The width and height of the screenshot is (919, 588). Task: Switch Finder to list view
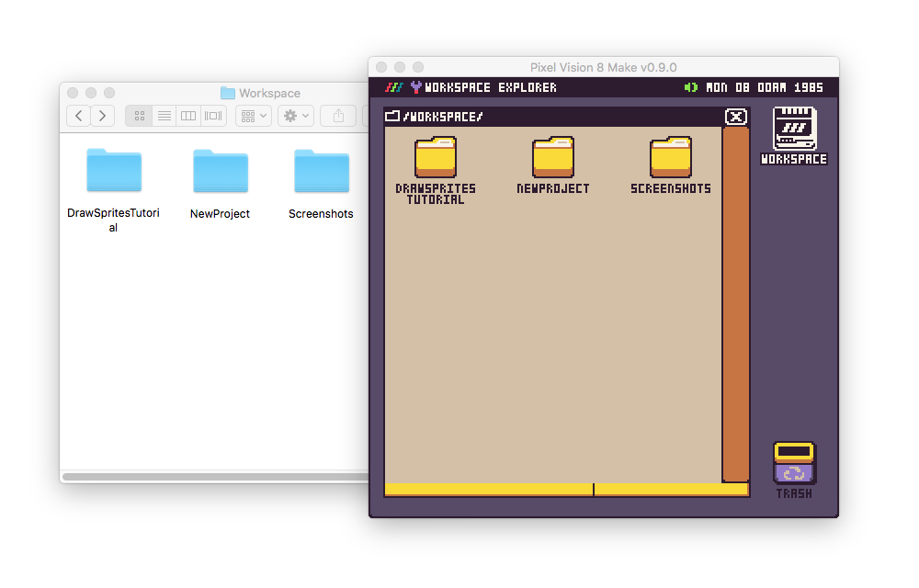tap(165, 116)
